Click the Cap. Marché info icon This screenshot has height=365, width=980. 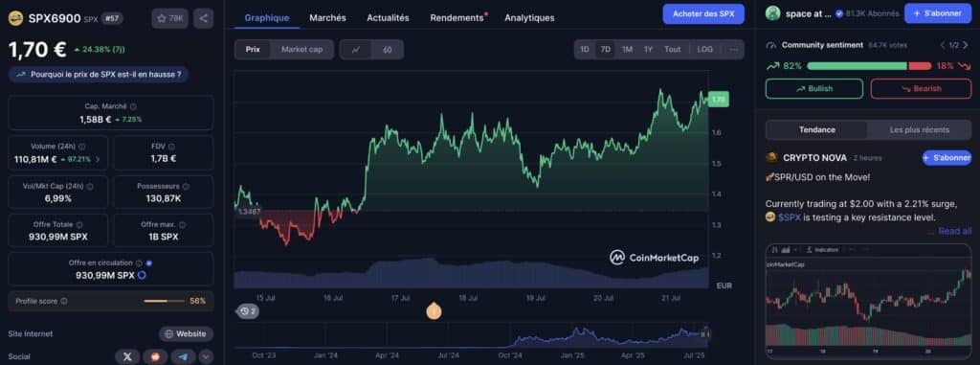(133, 107)
